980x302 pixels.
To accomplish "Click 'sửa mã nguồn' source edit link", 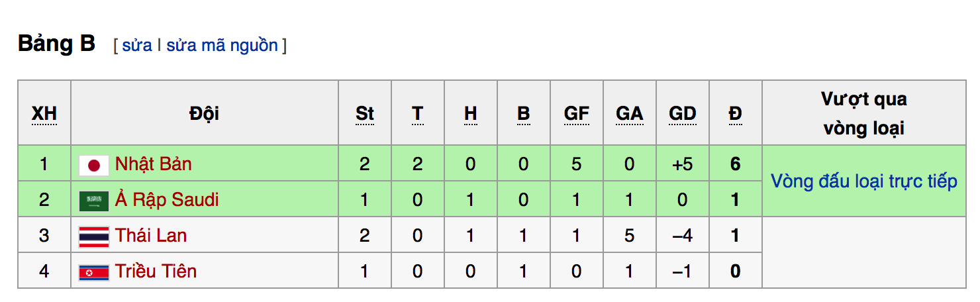I will point(222,46).
